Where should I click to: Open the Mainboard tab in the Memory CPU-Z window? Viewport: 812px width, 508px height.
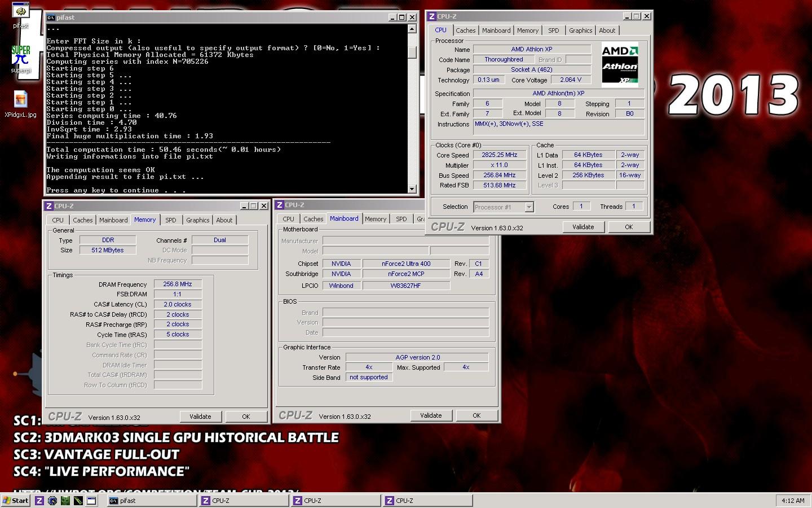pos(113,220)
